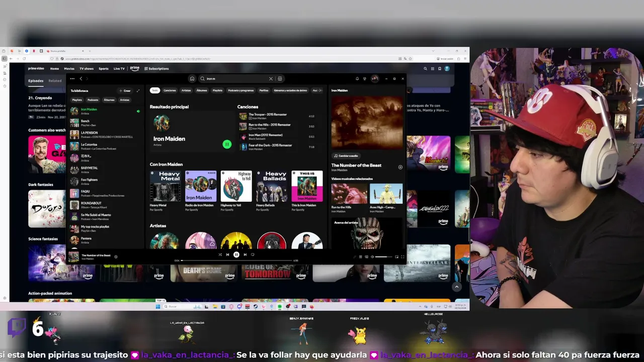Play The Trooper - 2015 Remaster
Image resolution: width=644 pixels, height=362 pixels.
276,116
